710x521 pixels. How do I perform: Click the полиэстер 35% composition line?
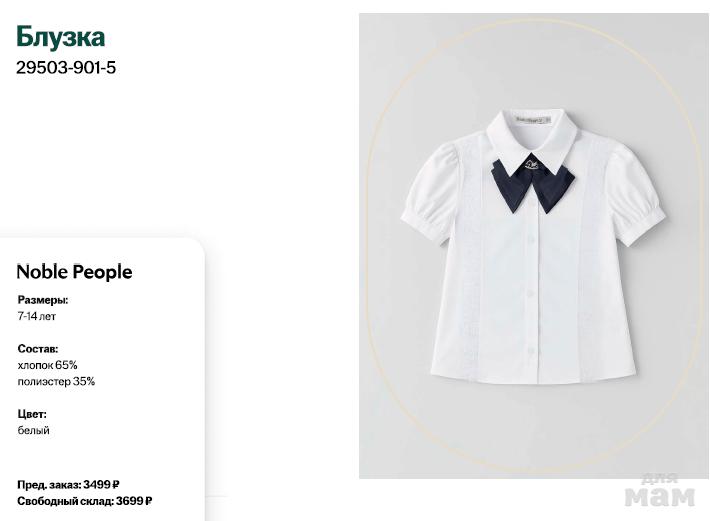pyautogui.click(x=56, y=381)
